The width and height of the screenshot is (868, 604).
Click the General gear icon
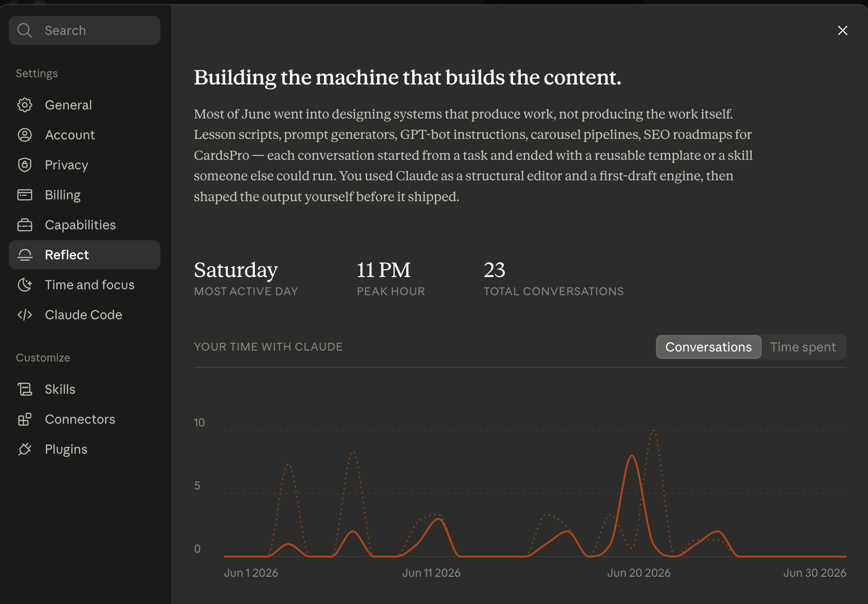[25, 105]
